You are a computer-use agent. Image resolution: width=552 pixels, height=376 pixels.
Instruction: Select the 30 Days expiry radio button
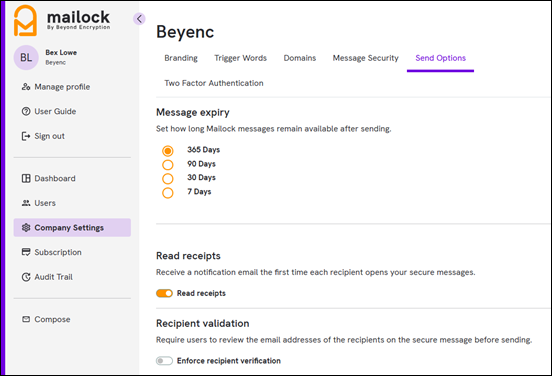pyautogui.click(x=168, y=178)
